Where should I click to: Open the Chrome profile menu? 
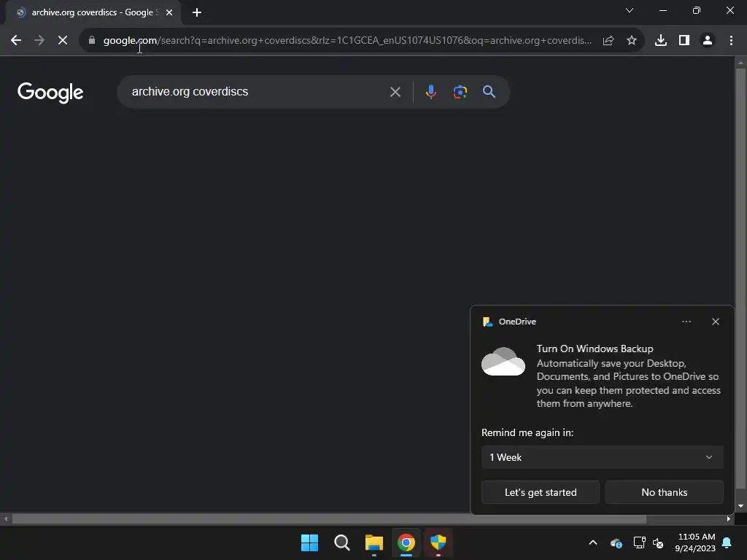[x=708, y=41]
